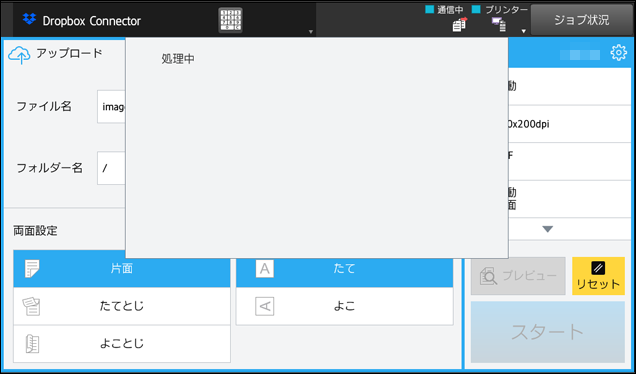Click the リセット reset button
Screen dimensions: 636x374
point(598,276)
